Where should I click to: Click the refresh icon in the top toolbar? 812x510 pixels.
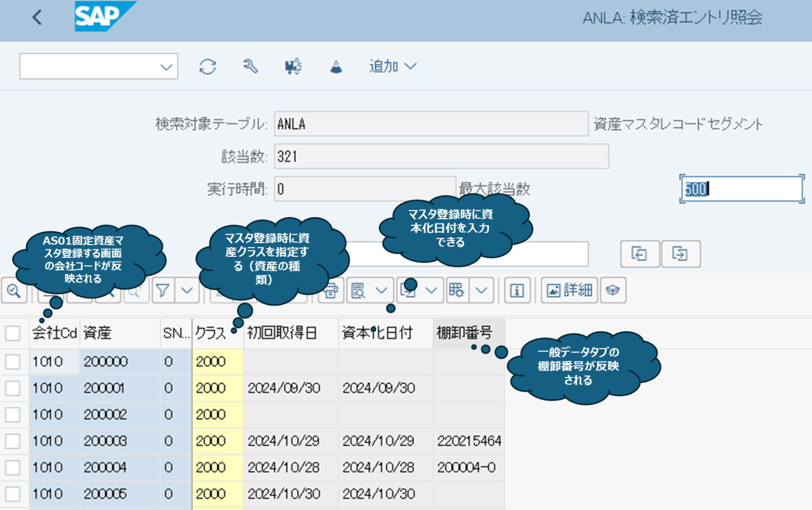[208, 67]
